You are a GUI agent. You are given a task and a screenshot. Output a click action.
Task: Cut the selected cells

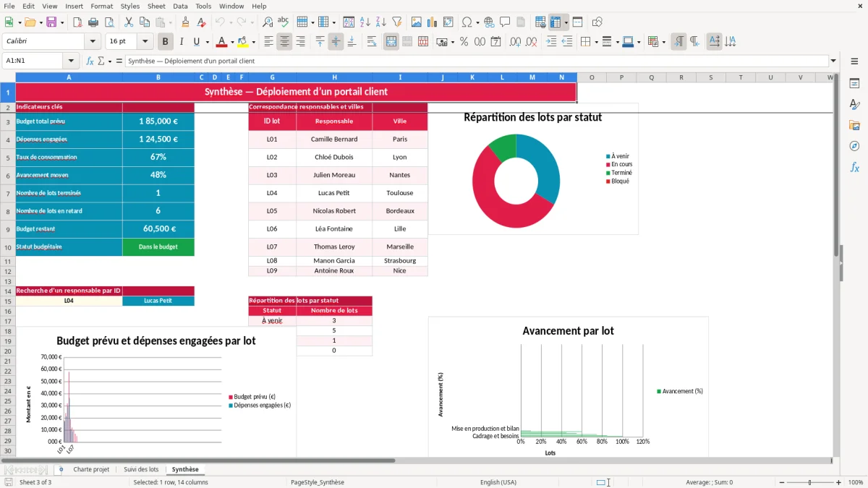(x=129, y=22)
